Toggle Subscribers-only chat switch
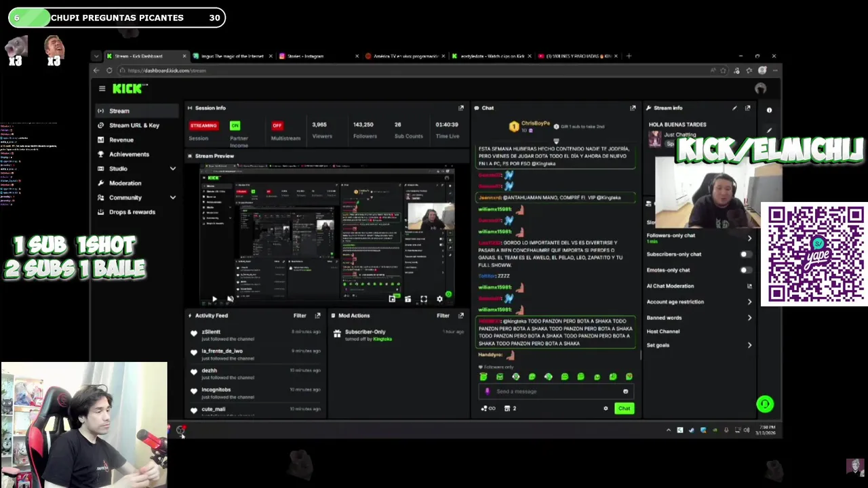 coord(745,254)
